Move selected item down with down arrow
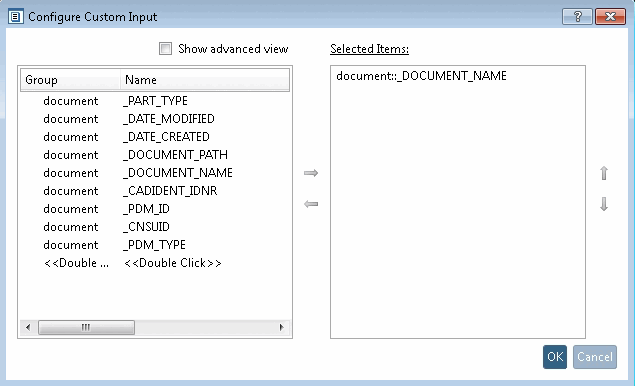The height and width of the screenshot is (386, 635). click(x=604, y=204)
